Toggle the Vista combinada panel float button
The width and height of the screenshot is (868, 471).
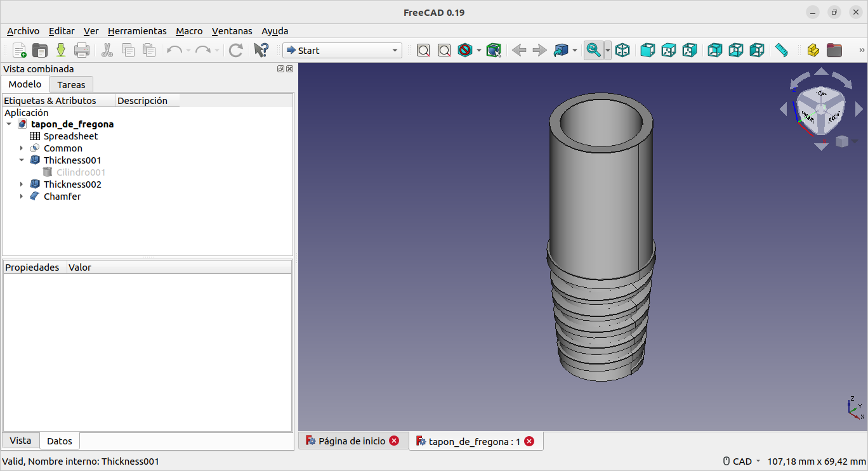click(280, 69)
